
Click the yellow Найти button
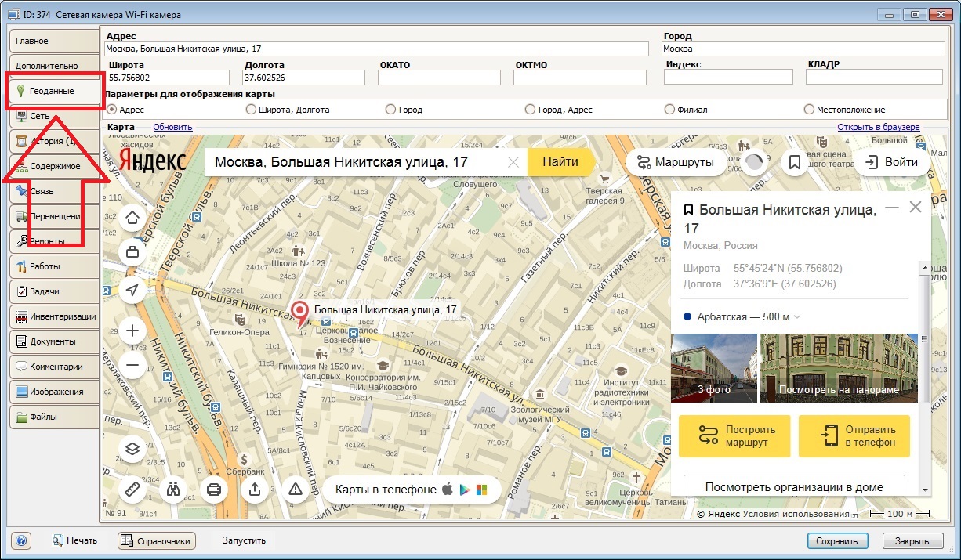tap(560, 162)
